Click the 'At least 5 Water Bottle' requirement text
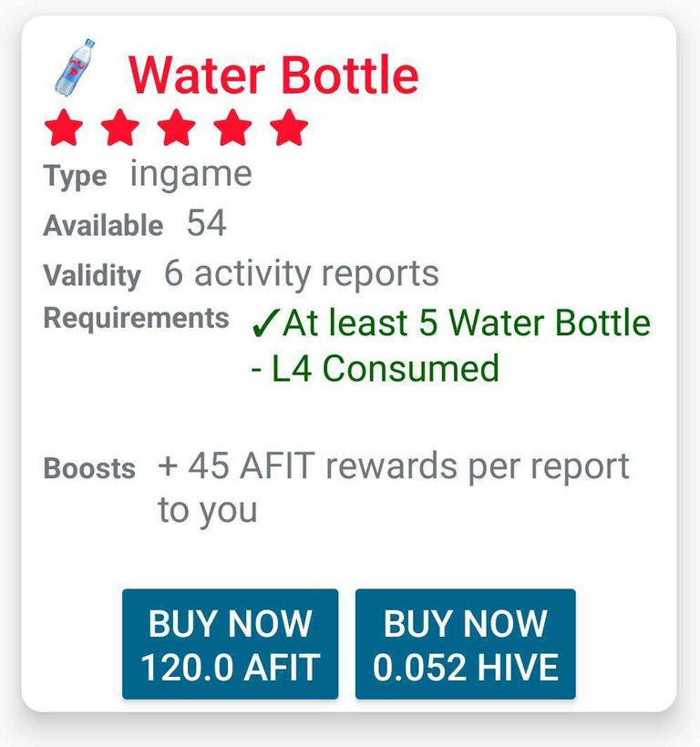700x747 pixels. click(x=466, y=323)
